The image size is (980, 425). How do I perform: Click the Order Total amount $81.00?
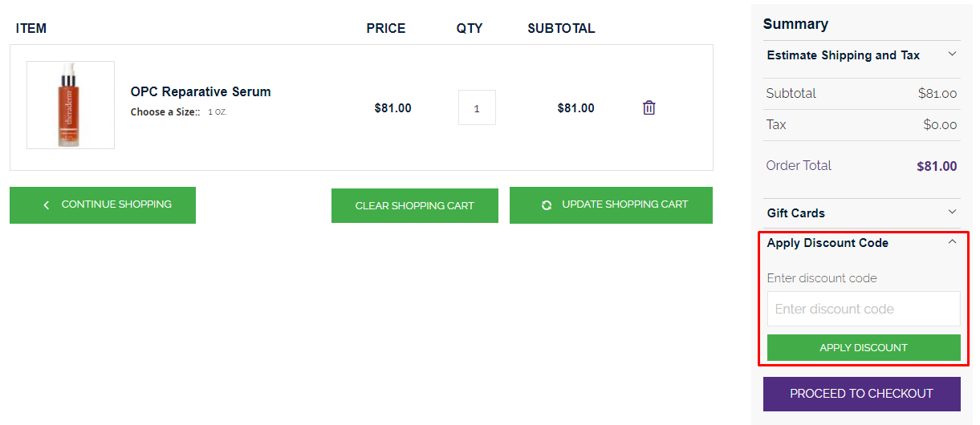[937, 167]
